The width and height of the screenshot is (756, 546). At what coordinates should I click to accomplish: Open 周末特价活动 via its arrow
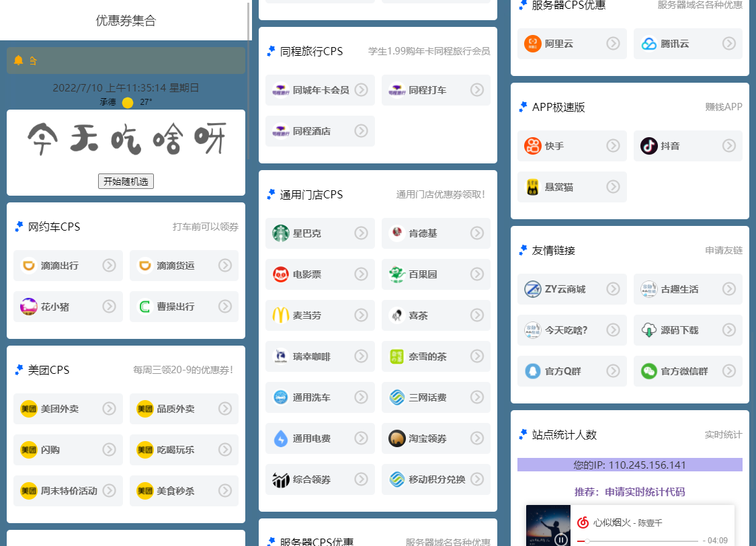click(109, 491)
